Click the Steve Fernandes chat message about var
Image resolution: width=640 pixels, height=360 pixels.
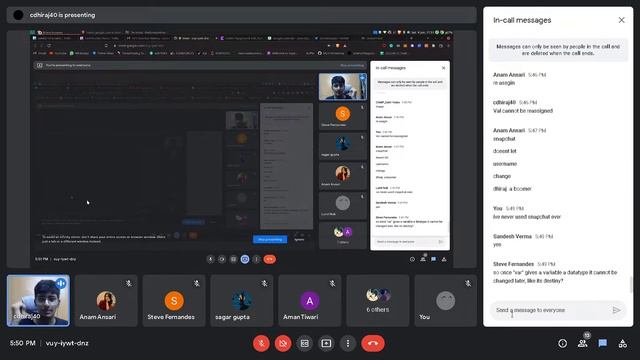point(555,277)
